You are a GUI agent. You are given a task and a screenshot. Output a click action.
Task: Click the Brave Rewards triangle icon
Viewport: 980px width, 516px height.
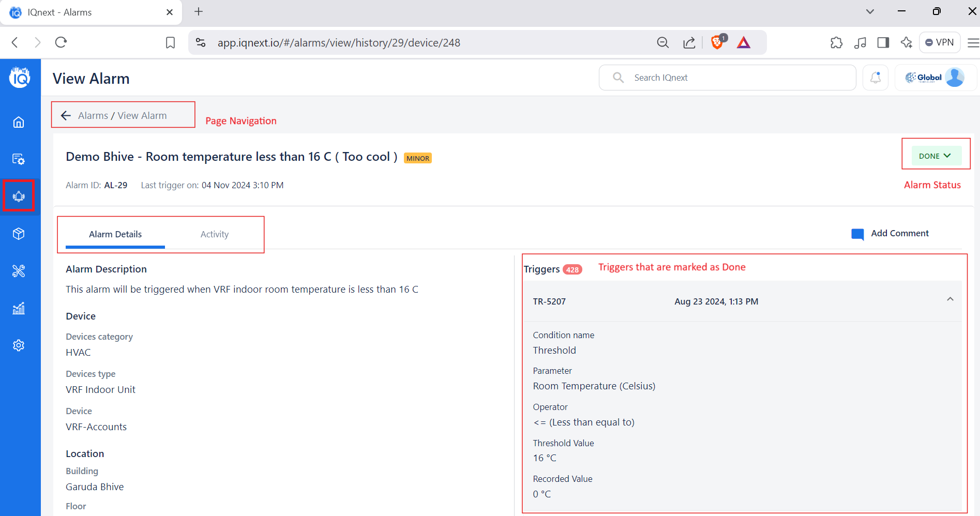click(x=744, y=42)
